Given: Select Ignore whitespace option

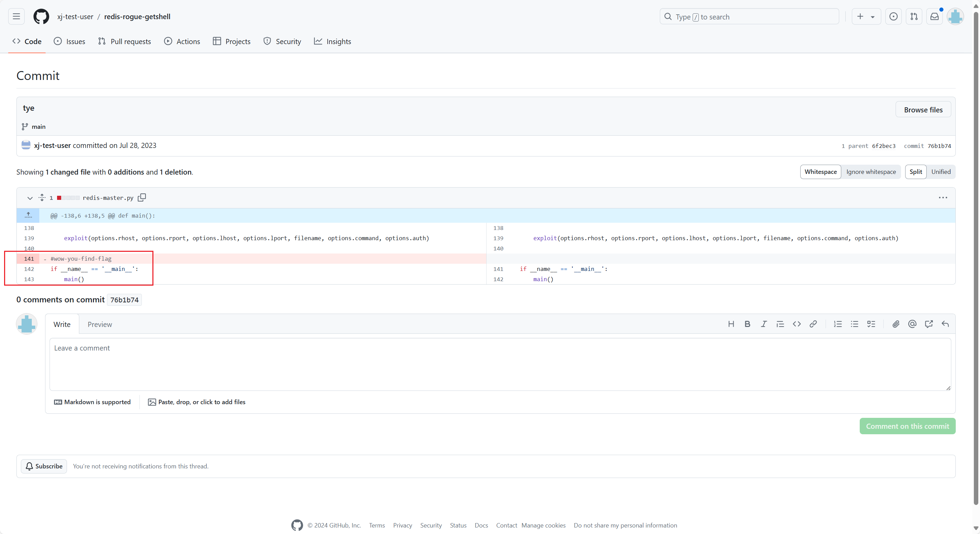Looking at the screenshot, I should tap(871, 172).
